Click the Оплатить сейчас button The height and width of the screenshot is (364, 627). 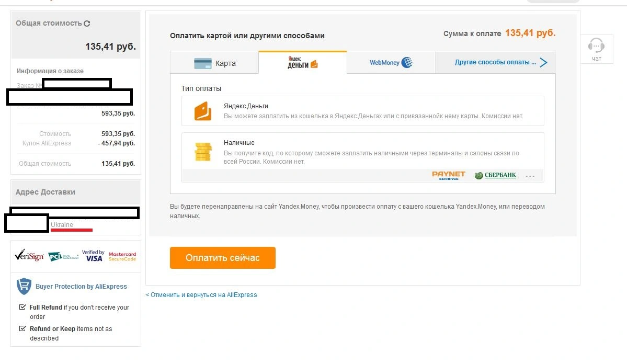click(x=222, y=258)
